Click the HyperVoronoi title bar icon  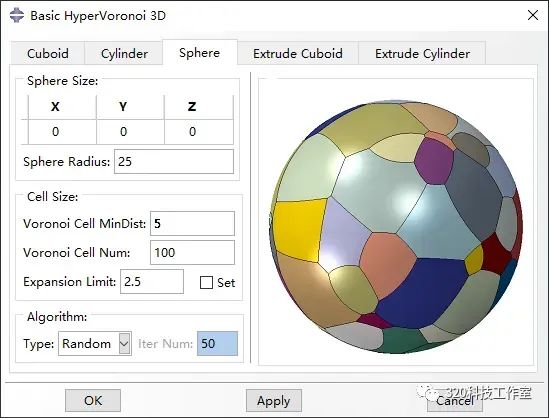point(16,15)
